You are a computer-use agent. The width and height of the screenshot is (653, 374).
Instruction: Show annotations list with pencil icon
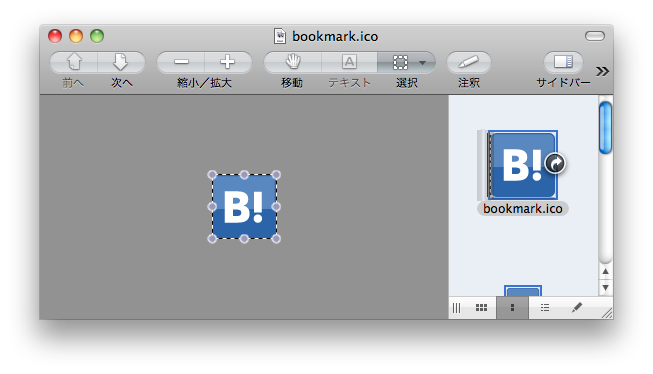(x=577, y=308)
